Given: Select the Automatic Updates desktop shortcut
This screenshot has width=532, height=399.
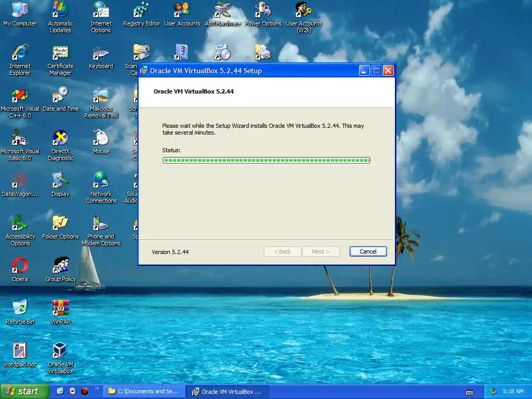Looking at the screenshot, I should [x=60, y=17].
